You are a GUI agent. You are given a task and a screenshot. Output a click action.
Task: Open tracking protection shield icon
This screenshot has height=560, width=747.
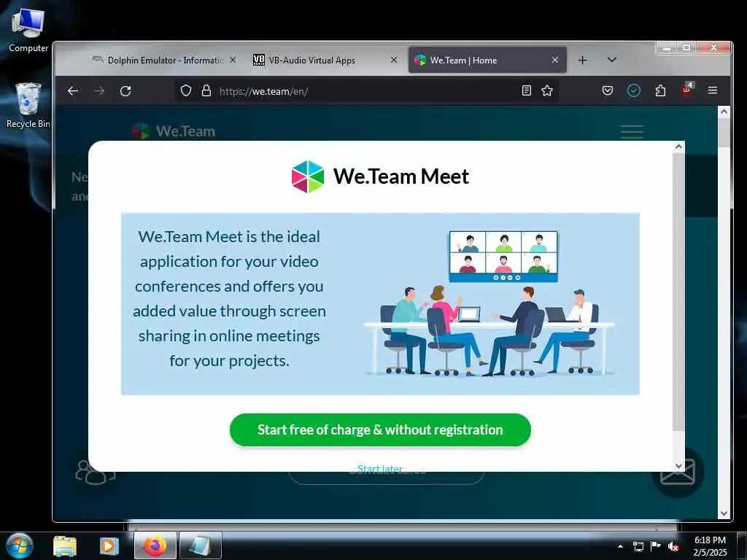[186, 90]
